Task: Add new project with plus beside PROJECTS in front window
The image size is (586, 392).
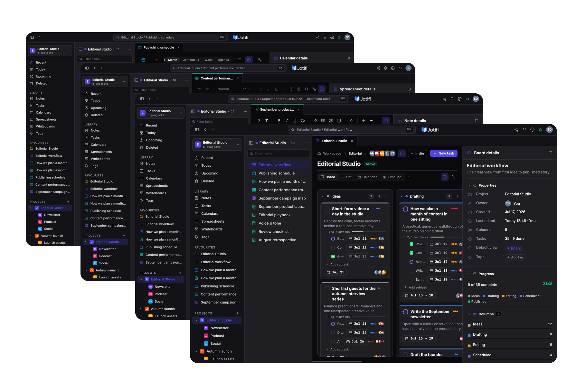Action: [x=238, y=313]
